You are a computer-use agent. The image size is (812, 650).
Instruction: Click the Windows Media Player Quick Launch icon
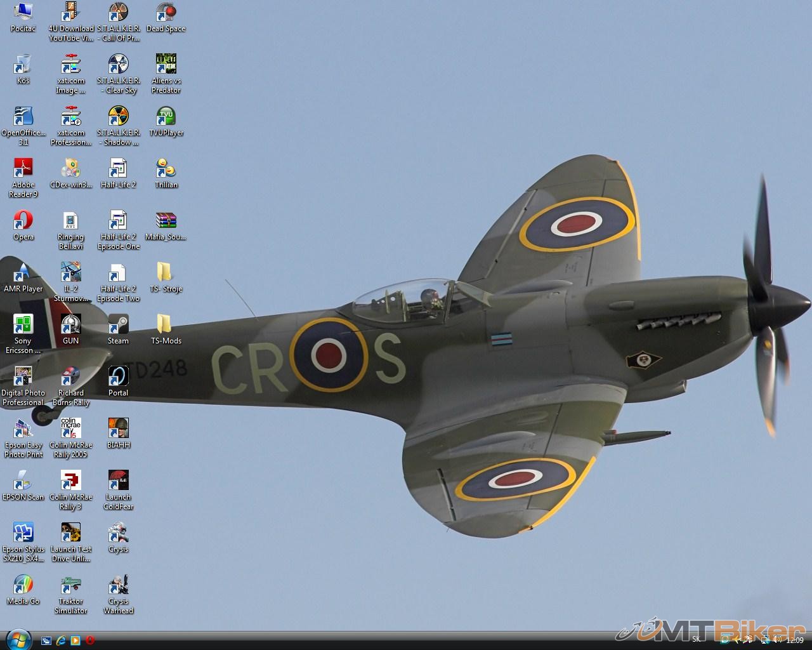(75, 640)
